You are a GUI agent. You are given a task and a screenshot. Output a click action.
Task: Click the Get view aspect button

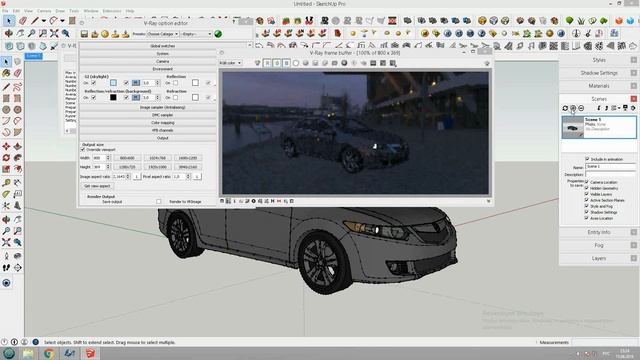[x=97, y=186]
